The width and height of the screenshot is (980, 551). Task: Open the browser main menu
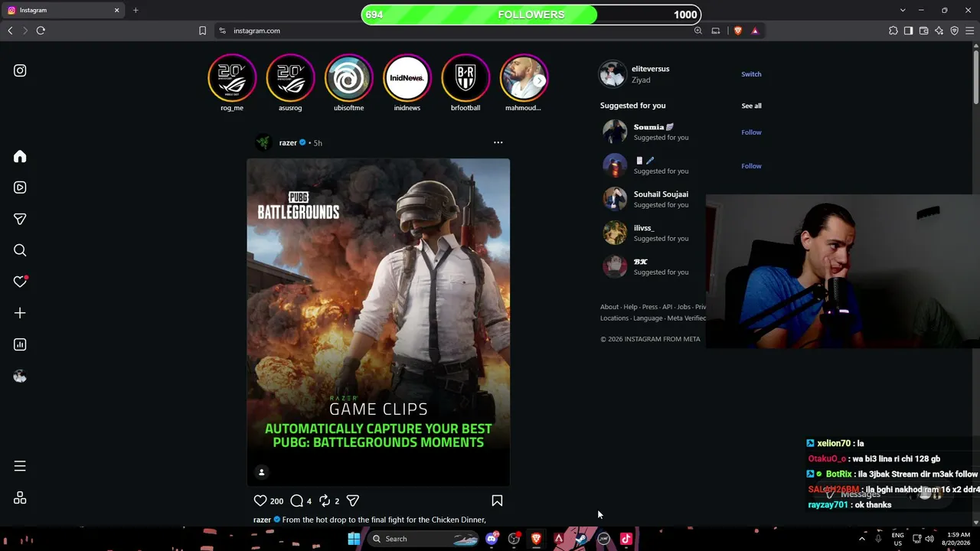[x=970, y=31]
